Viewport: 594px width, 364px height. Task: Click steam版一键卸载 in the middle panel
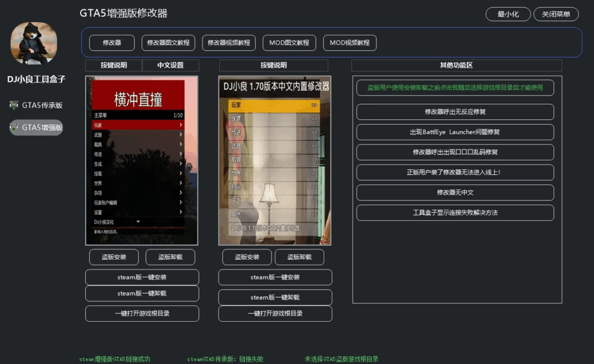point(274,297)
